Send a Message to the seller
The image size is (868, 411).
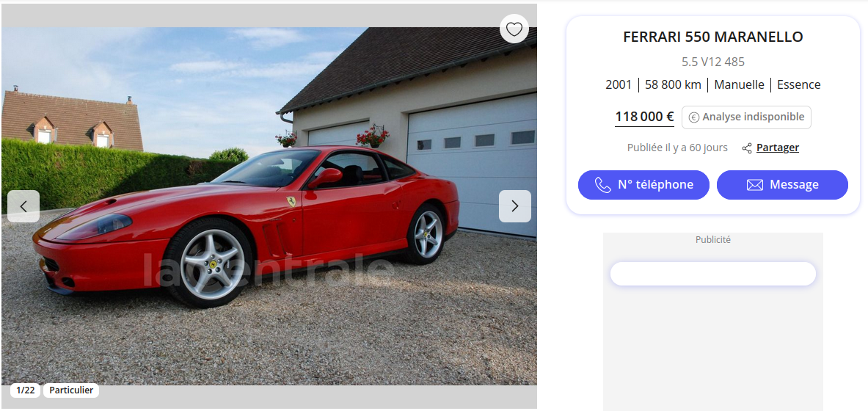[782, 185]
